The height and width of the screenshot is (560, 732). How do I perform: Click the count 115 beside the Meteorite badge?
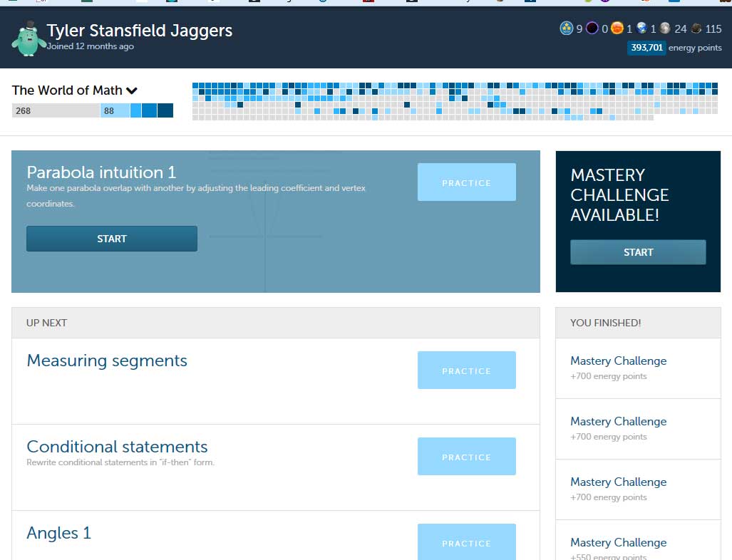tap(713, 29)
